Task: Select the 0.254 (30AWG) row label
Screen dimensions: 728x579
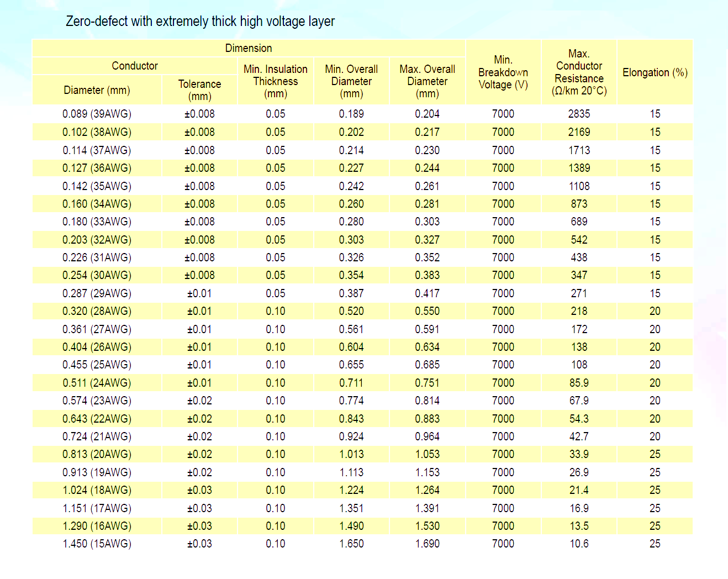Action: [97, 275]
